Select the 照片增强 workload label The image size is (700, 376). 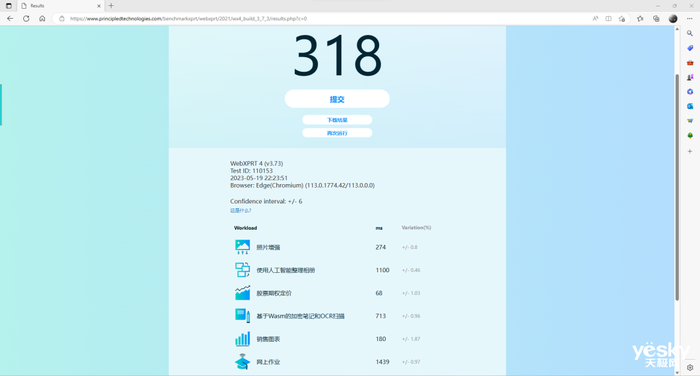pos(268,247)
